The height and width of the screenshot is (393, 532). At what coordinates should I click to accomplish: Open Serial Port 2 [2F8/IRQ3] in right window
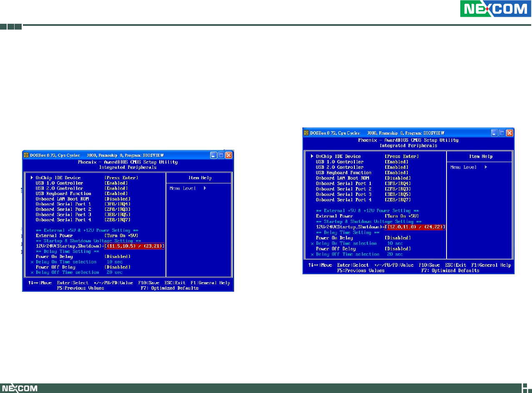[x=397, y=189]
